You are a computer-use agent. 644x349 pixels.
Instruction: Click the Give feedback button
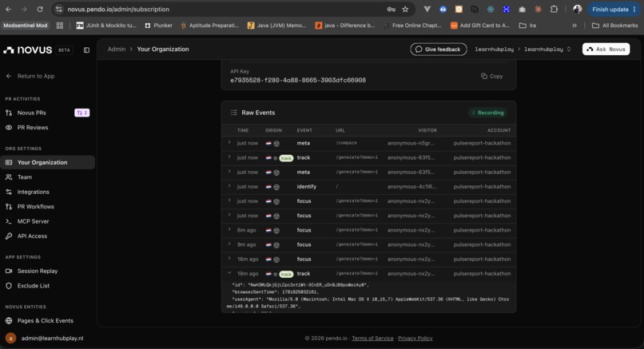(438, 50)
